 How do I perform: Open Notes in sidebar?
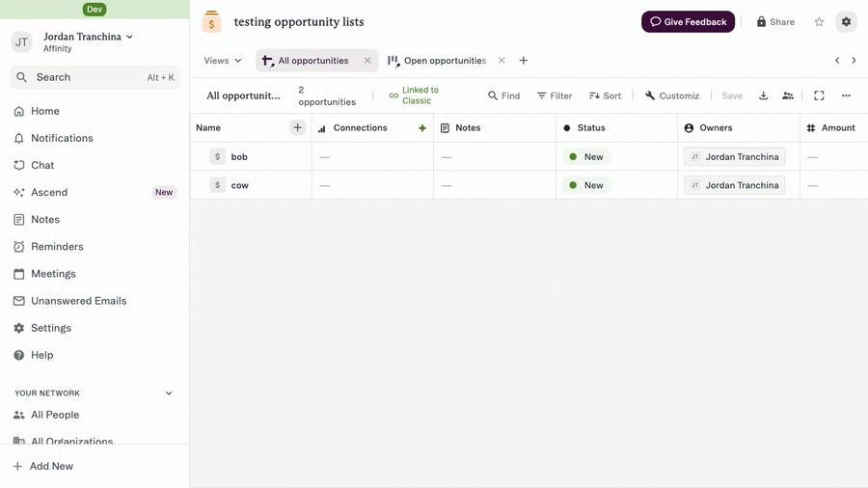click(37, 220)
